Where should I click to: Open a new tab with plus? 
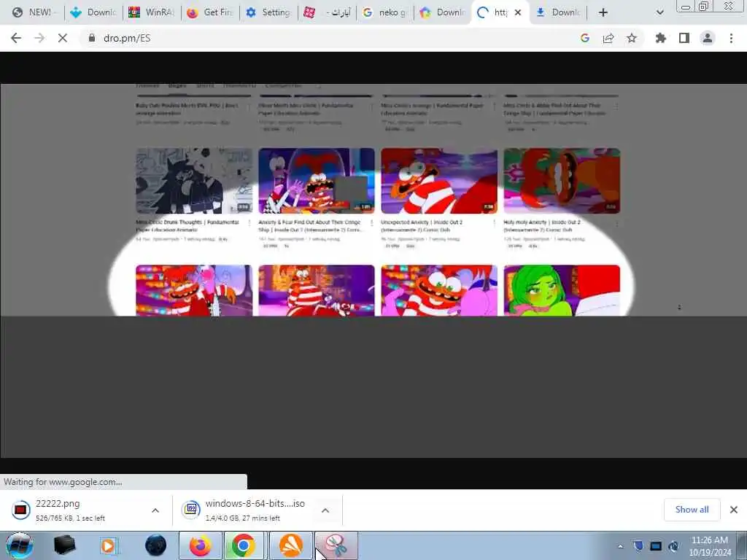[603, 12]
